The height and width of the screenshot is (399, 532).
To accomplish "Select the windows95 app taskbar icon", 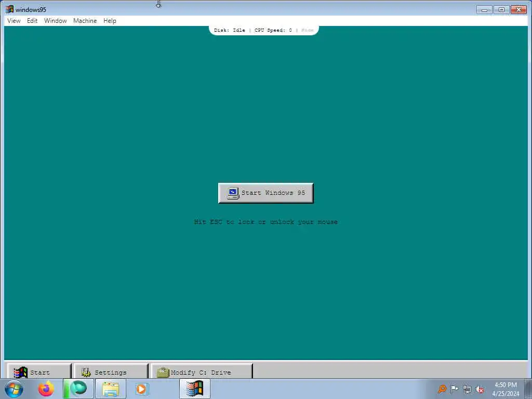I will pyautogui.click(x=195, y=389).
